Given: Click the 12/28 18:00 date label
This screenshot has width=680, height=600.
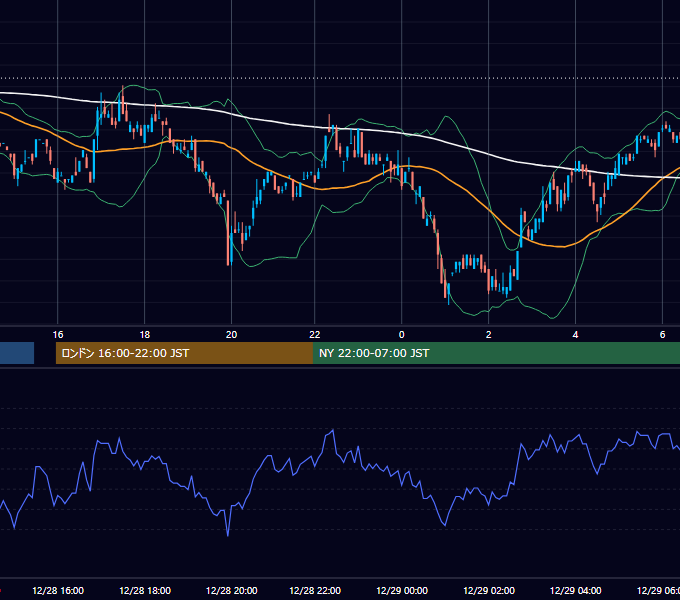Looking at the screenshot, I should tap(145, 590).
